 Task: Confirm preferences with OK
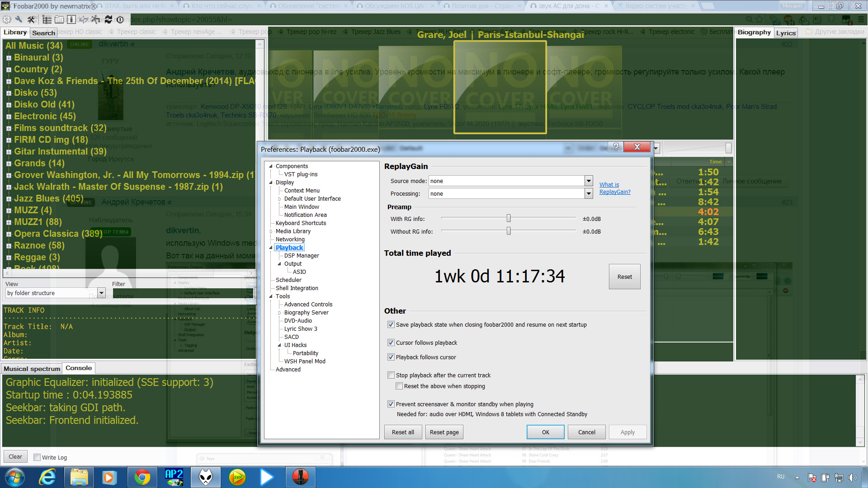(546, 432)
